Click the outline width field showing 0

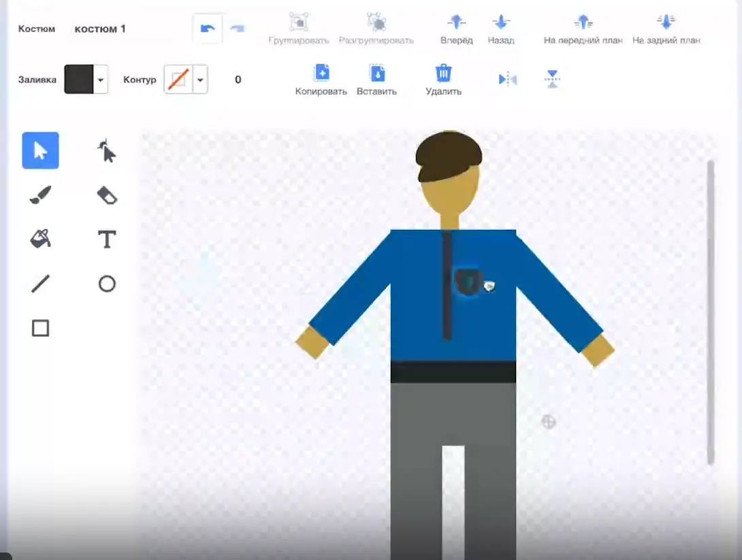(238, 80)
